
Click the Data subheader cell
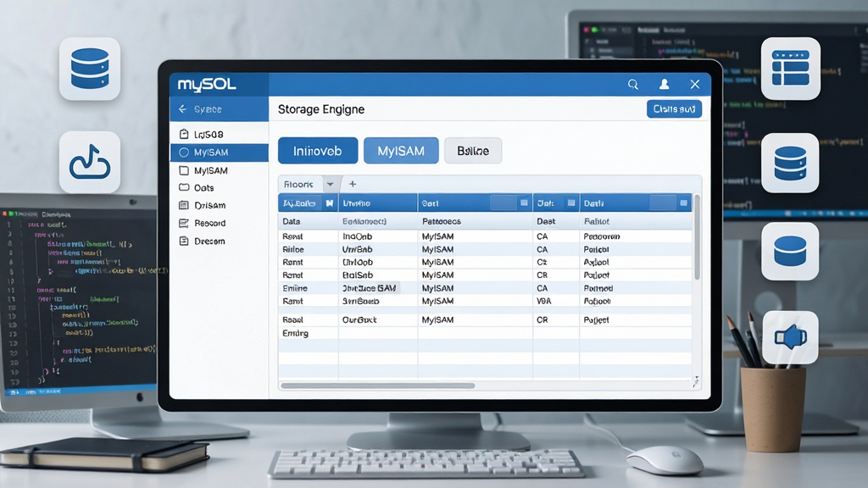coord(308,221)
